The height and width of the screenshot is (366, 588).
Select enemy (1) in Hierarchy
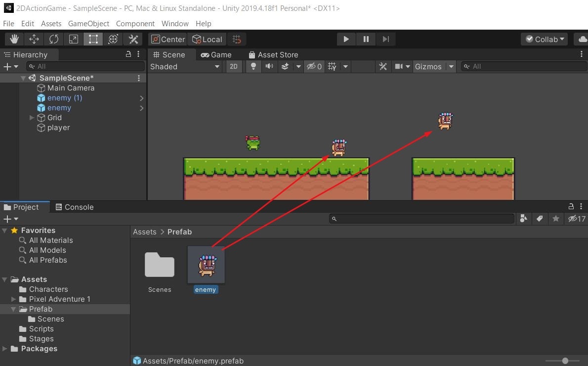click(x=65, y=98)
